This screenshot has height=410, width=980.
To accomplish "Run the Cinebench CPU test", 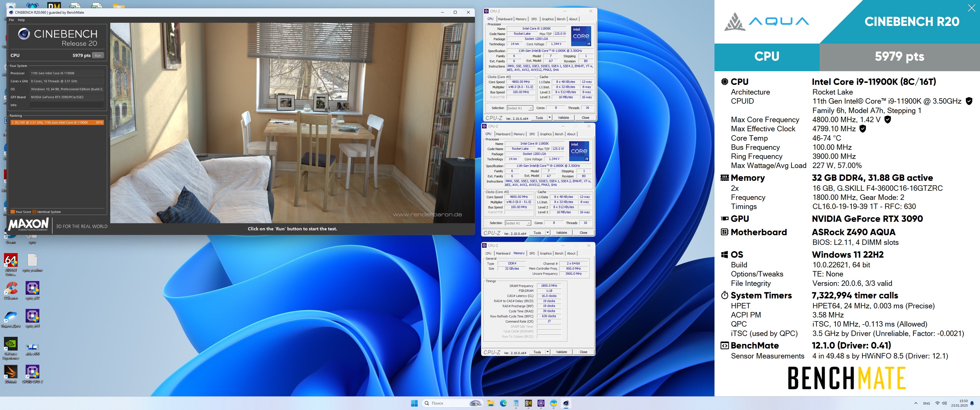I will [98, 56].
